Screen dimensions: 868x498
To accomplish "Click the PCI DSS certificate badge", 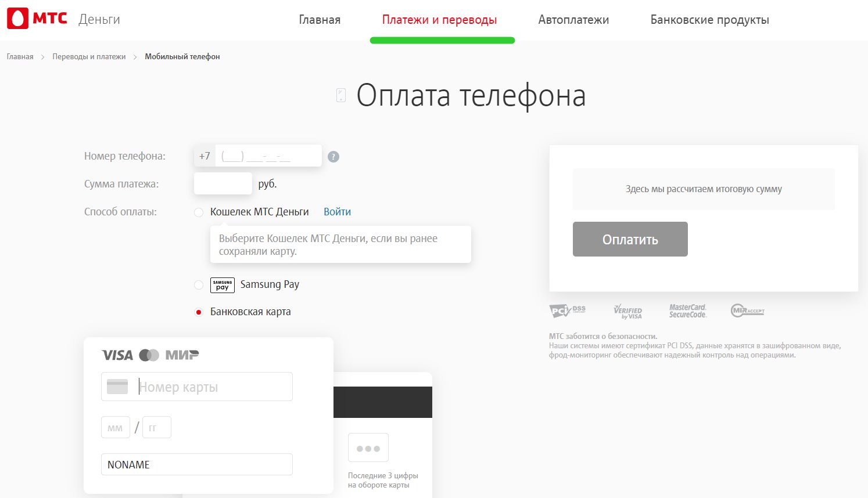I will point(568,311).
